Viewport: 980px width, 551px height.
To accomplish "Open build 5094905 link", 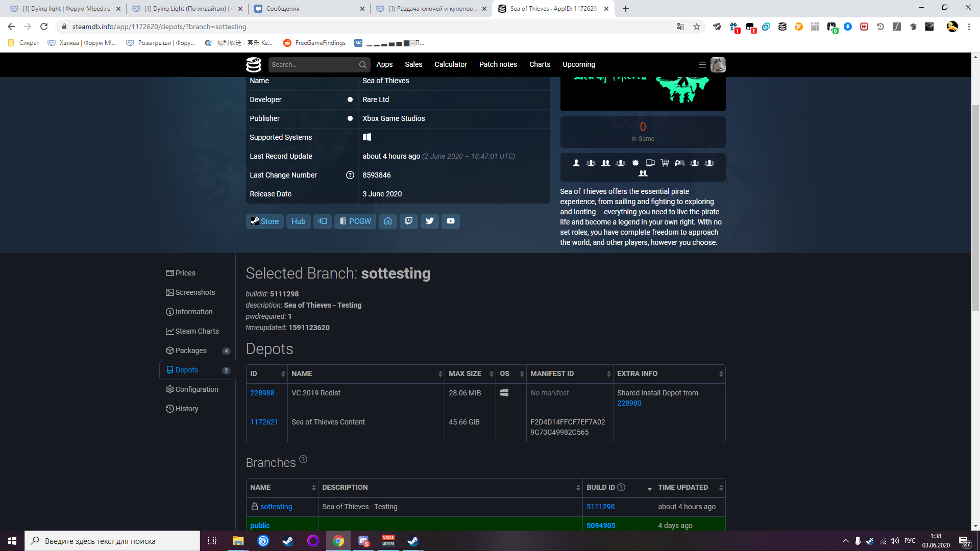I will pyautogui.click(x=601, y=525).
